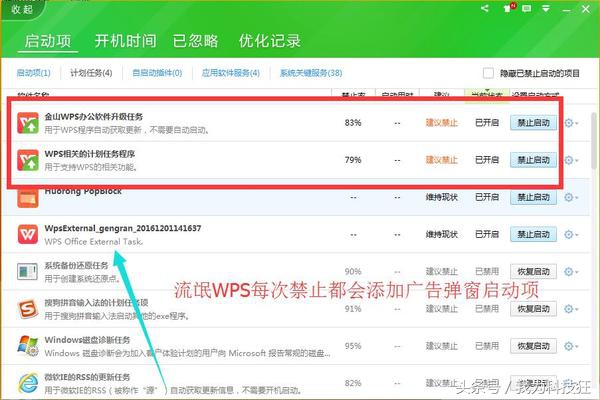This screenshot has height=400, width=600.
Task: Select the 微软IE的RSS的更新任务 title
Action: (x=87, y=377)
